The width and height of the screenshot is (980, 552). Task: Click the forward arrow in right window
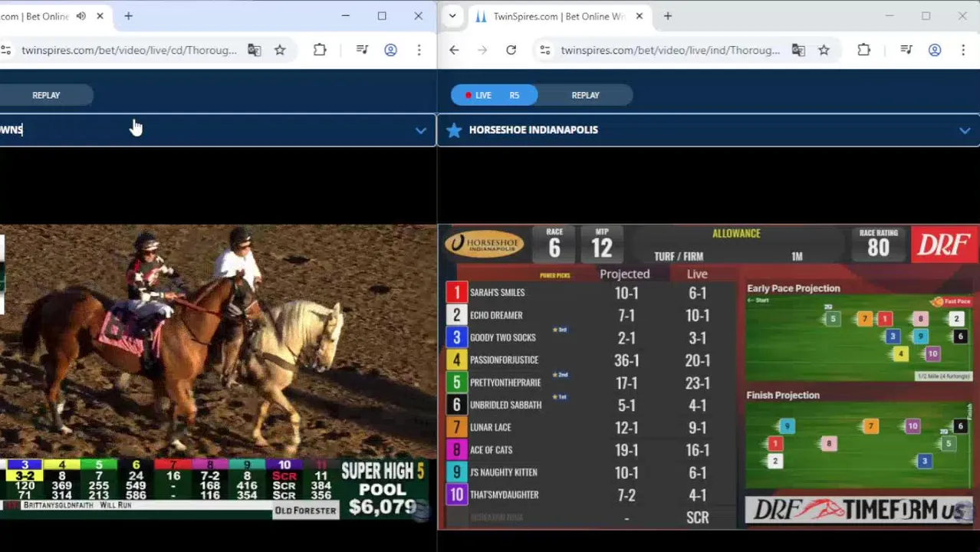[x=482, y=50]
